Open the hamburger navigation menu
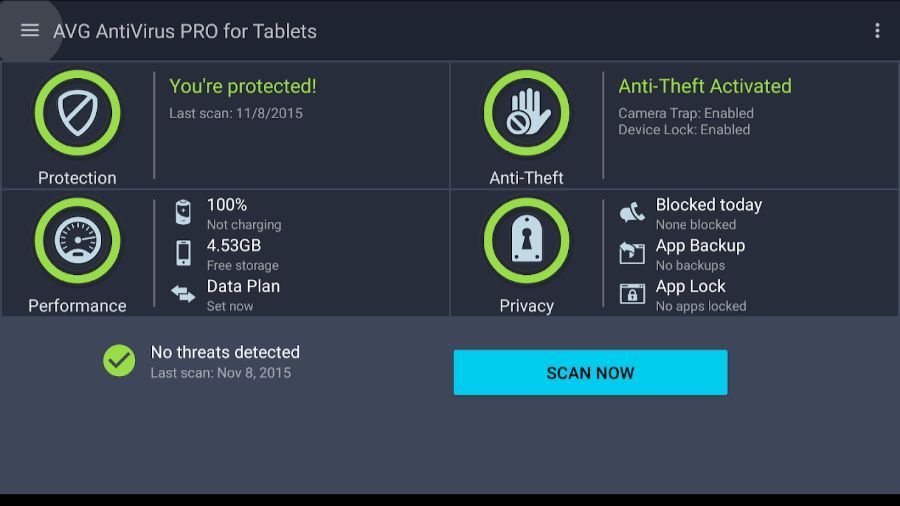The image size is (900, 506). pos(30,30)
